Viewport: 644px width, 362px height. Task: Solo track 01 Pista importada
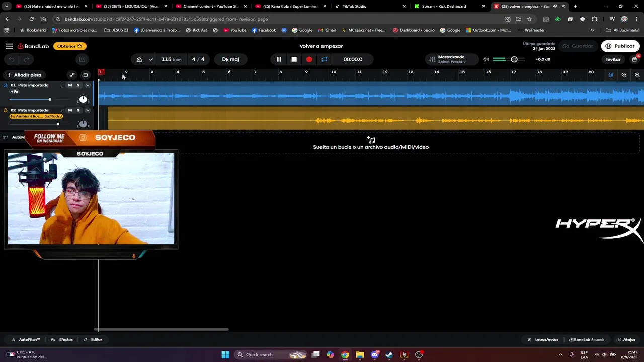tap(78, 85)
